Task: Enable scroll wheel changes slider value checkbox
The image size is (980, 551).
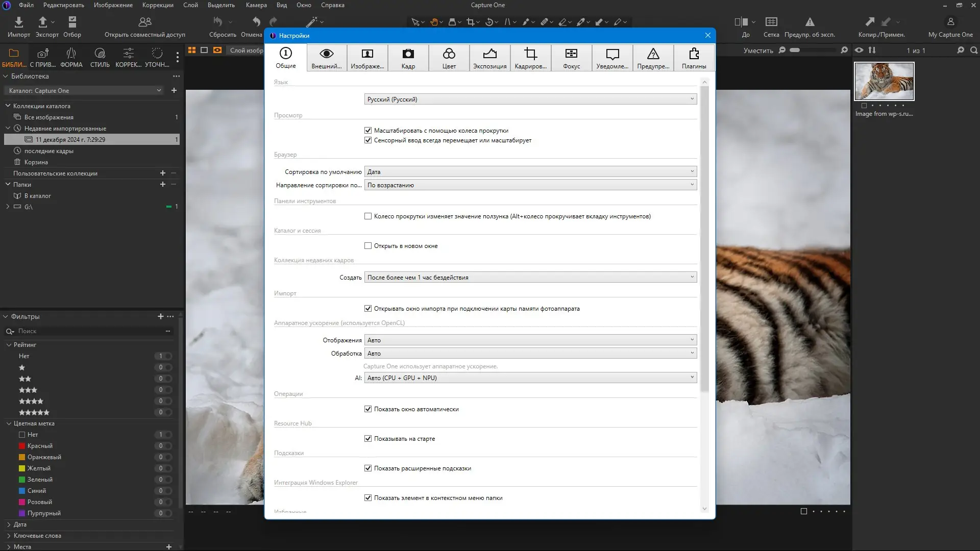Action: point(368,216)
